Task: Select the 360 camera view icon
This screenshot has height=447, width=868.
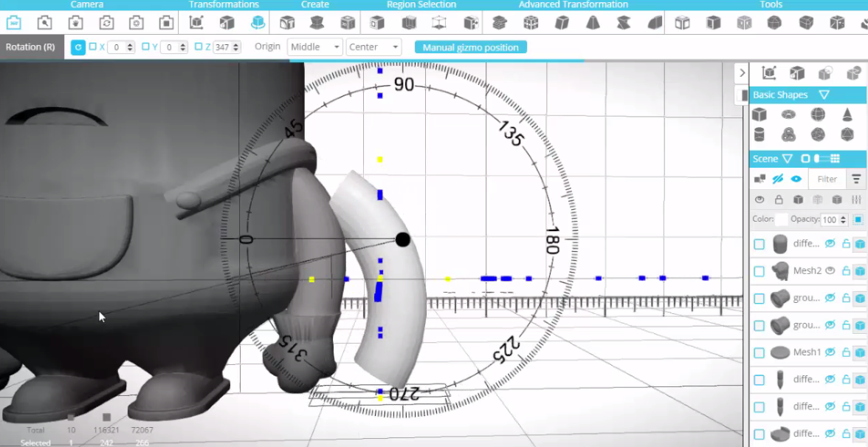Action: (13, 23)
